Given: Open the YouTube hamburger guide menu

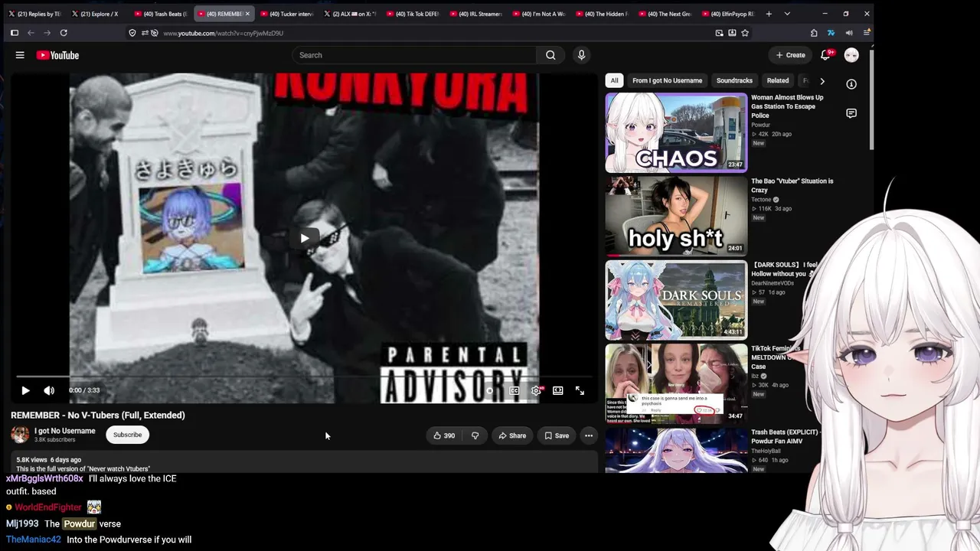Looking at the screenshot, I should click(20, 55).
